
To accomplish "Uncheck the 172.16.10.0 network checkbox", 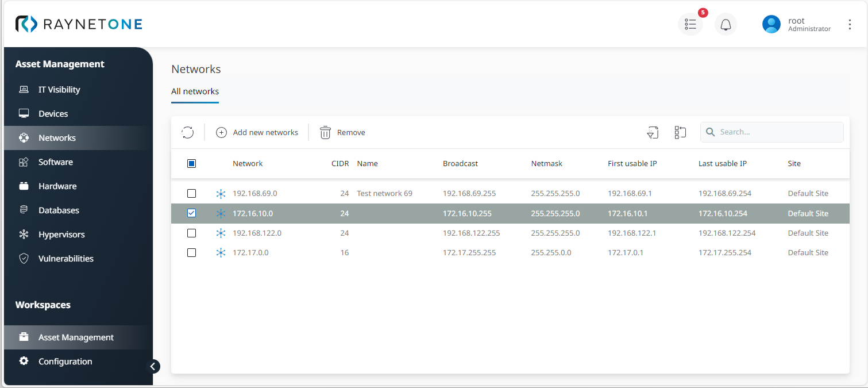I will 192,213.
